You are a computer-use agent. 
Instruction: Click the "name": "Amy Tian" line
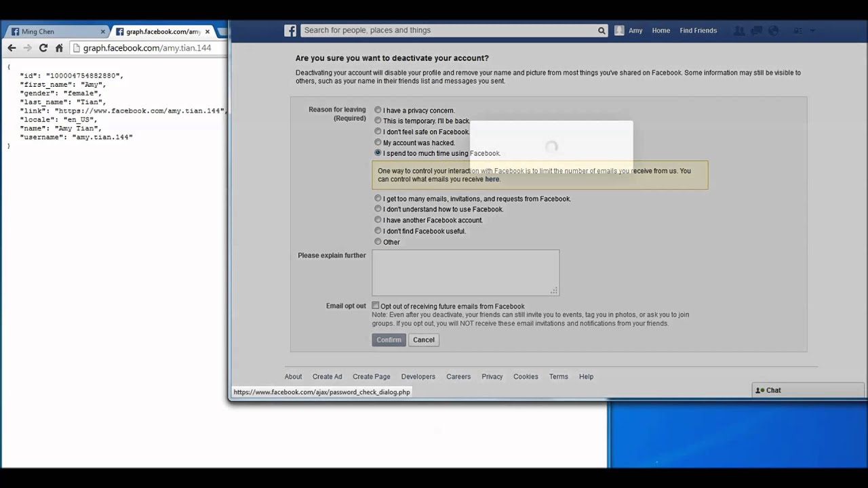60,128
